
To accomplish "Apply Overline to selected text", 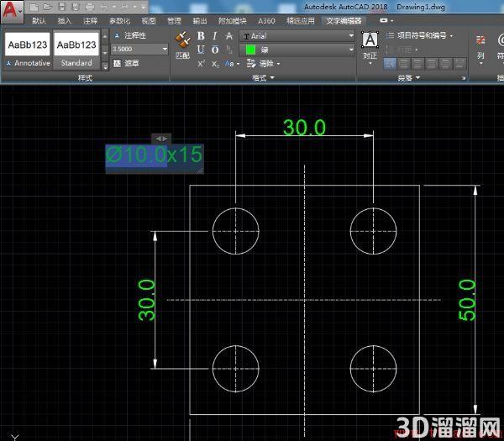I will click(215, 50).
